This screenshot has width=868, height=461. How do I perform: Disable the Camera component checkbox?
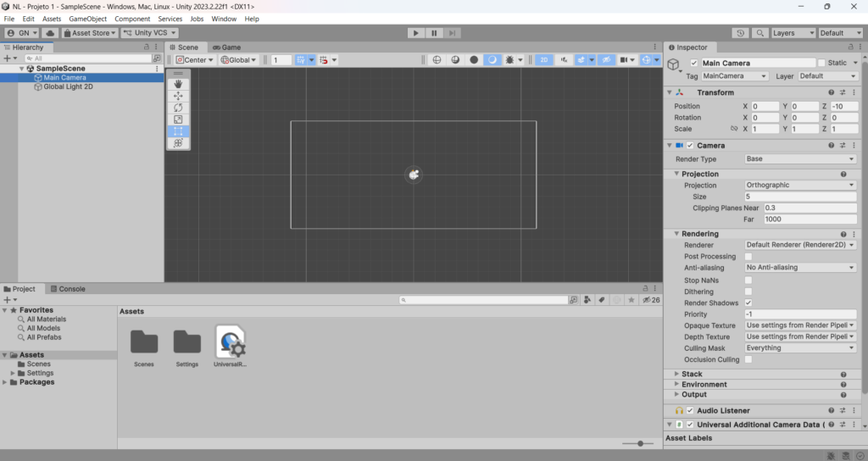point(690,146)
